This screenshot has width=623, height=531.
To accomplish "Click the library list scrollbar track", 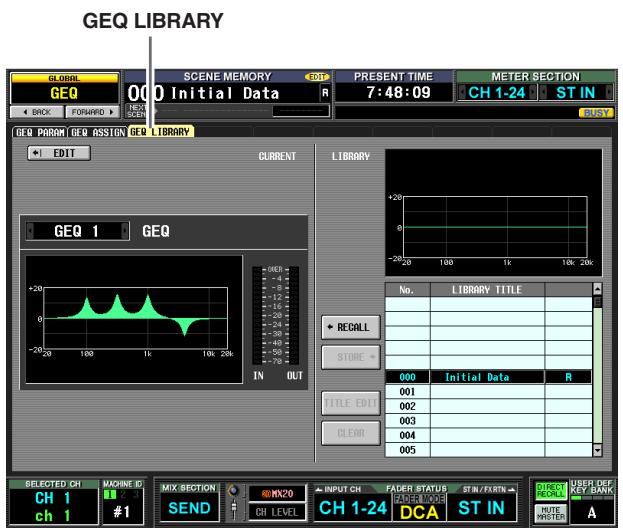I will [x=597, y=375].
